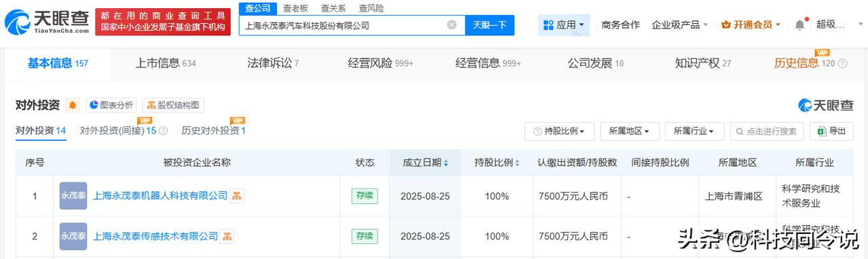Open the 经营信息 tab
Image resolution: width=868 pixels, height=259 pixels.
click(488, 64)
